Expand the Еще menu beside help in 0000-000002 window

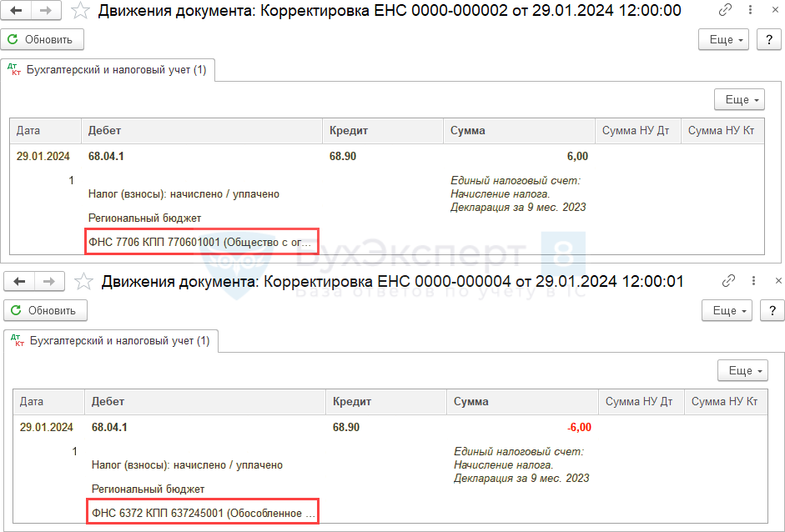[x=722, y=39]
